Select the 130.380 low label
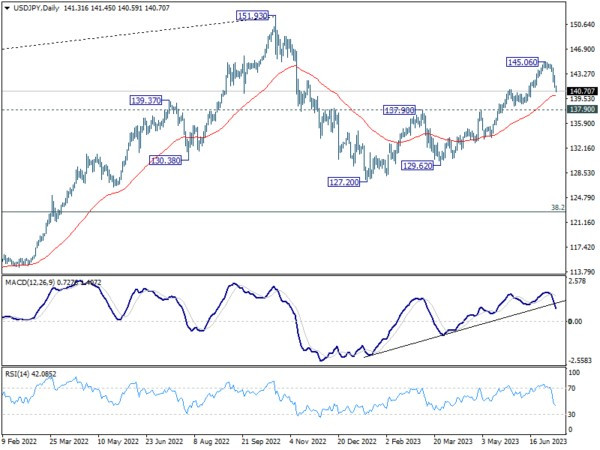The image size is (600, 450). 165,160
